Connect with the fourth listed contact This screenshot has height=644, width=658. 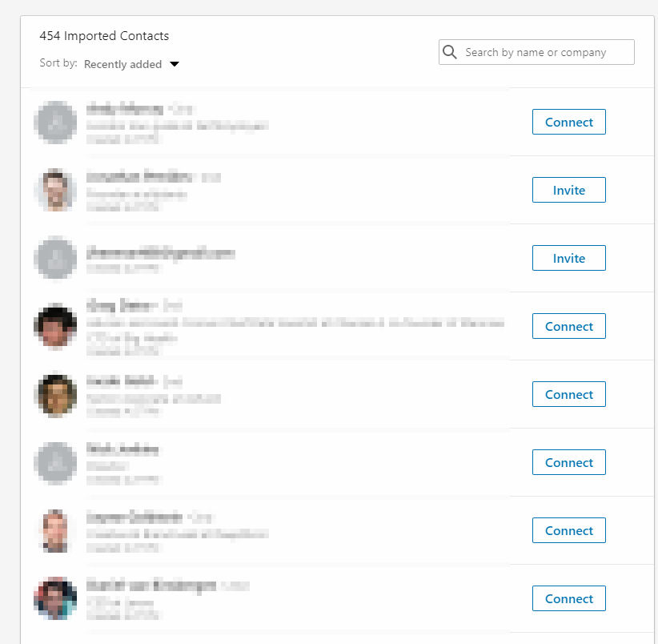click(568, 327)
